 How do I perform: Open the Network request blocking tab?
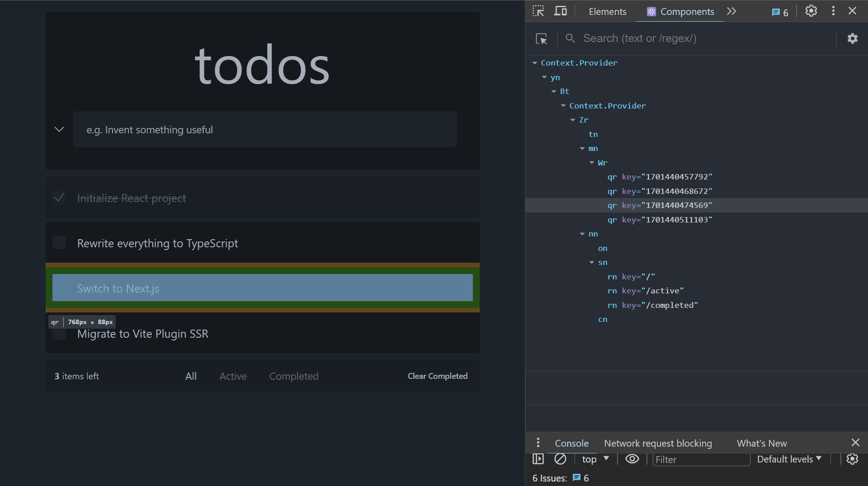658,443
